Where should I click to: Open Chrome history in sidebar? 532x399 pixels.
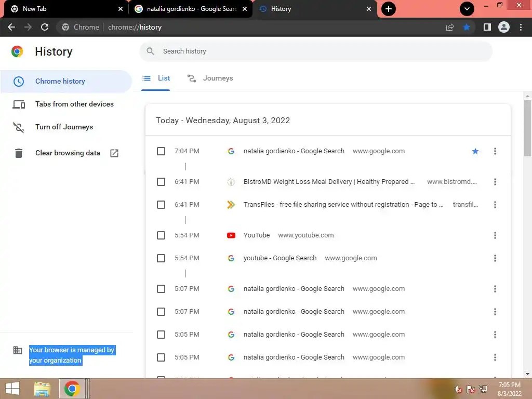66,82
